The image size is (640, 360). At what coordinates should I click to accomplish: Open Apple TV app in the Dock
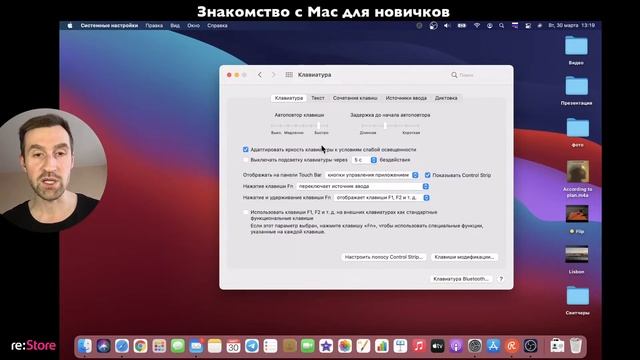(x=438, y=346)
